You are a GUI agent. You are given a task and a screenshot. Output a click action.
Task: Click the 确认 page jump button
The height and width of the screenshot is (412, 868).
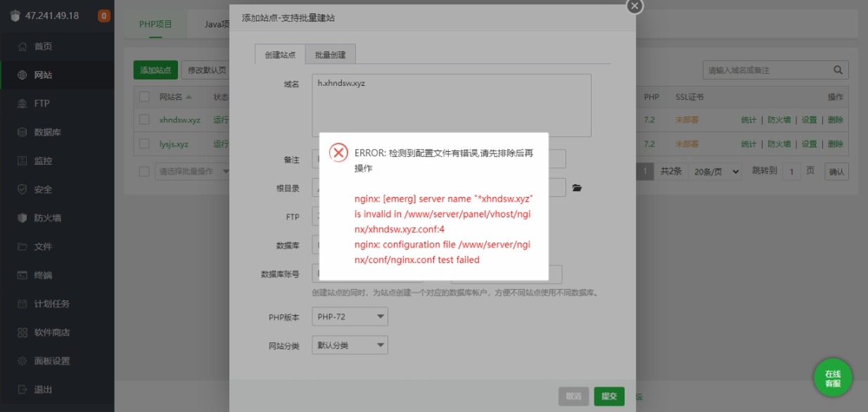click(836, 172)
